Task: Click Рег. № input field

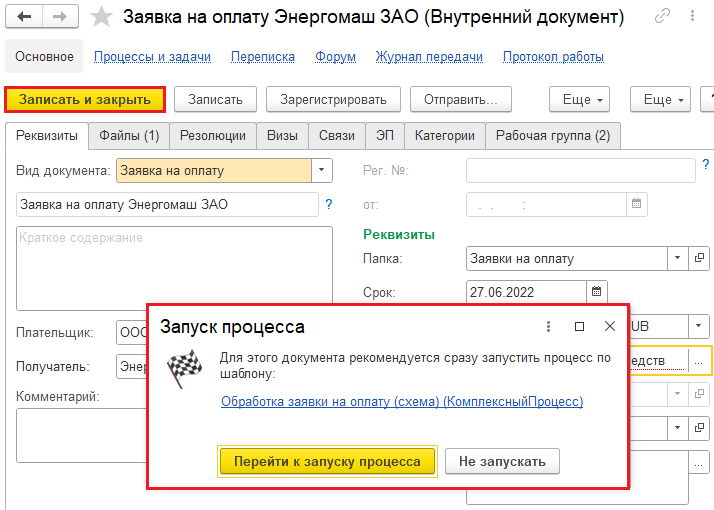Action: [x=581, y=170]
